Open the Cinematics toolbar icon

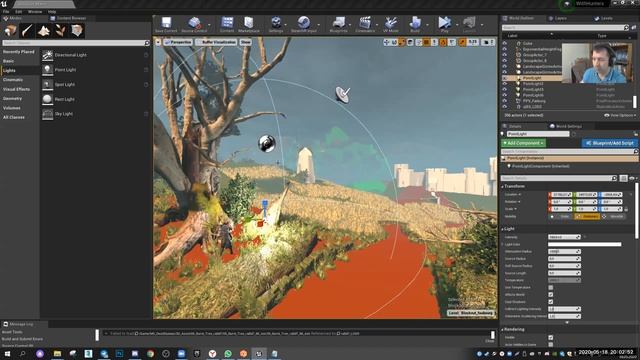click(364, 22)
